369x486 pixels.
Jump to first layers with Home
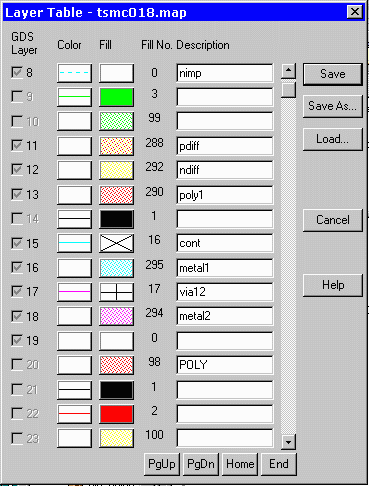(x=240, y=464)
